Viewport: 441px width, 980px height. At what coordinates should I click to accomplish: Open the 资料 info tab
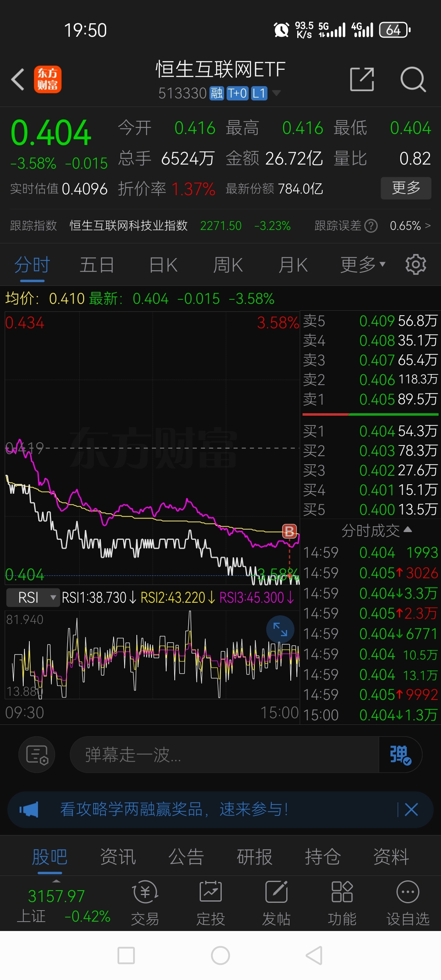point(391,856)
